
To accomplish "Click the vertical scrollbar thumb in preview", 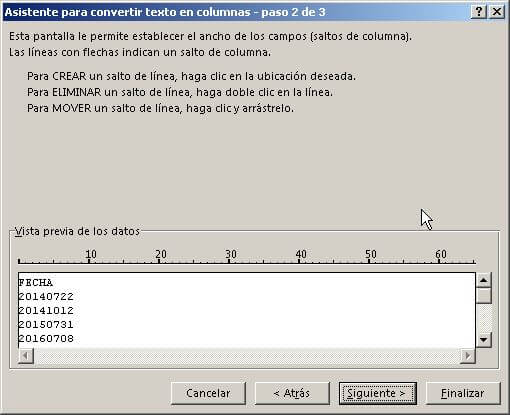I will [x=483, y=295].
